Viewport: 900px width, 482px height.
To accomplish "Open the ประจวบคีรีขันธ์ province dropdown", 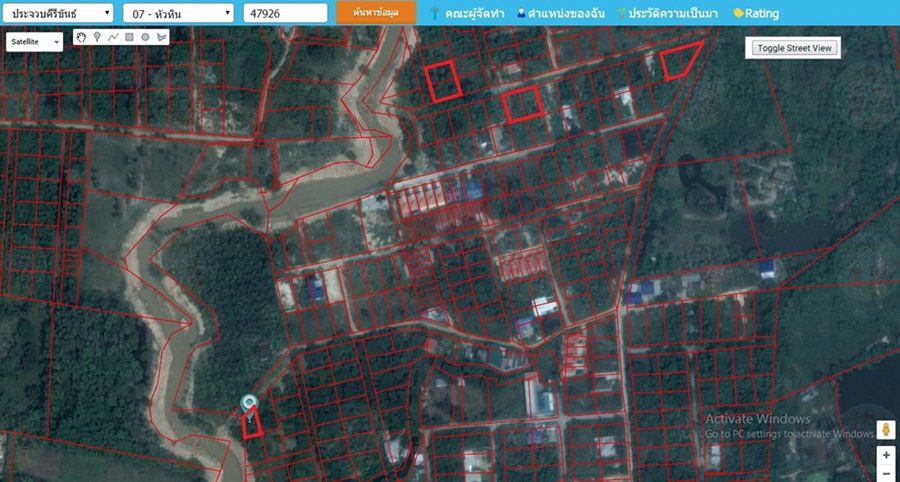I will point(60,13).
